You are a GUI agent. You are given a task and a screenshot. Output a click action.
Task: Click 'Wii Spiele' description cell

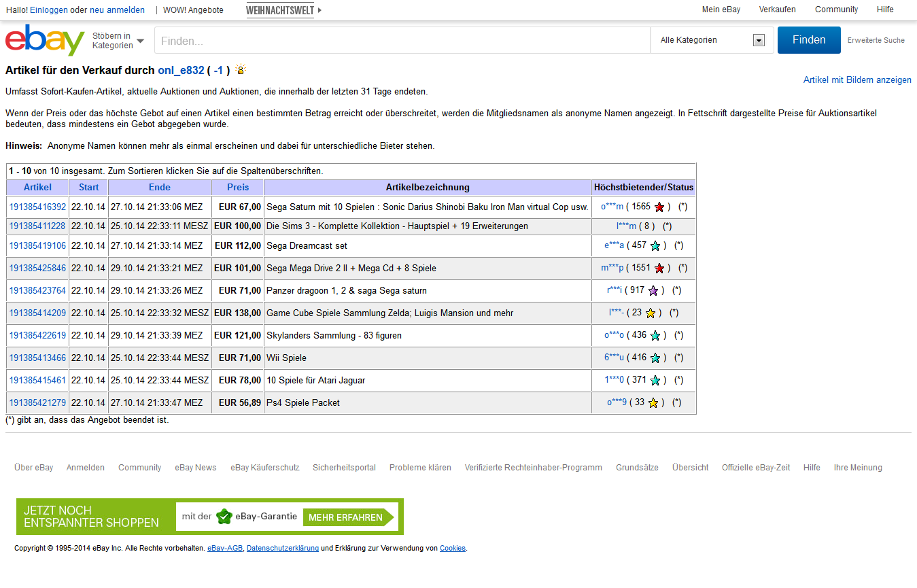428,358
